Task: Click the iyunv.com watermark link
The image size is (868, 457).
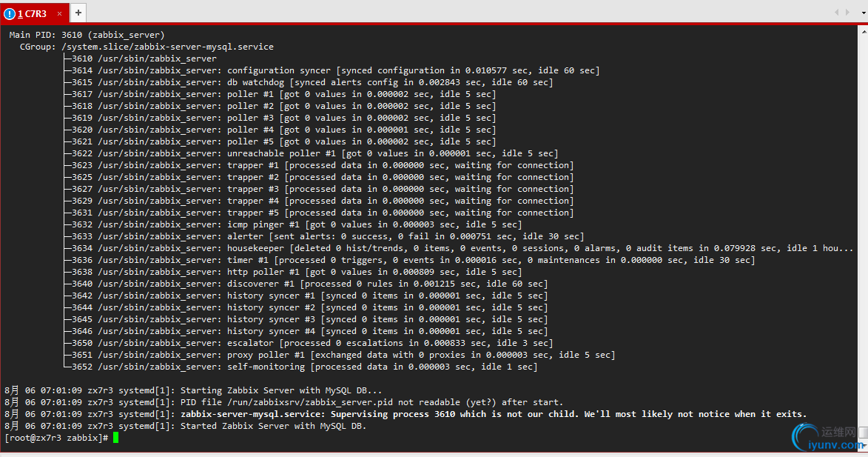Action: (836, 445)
